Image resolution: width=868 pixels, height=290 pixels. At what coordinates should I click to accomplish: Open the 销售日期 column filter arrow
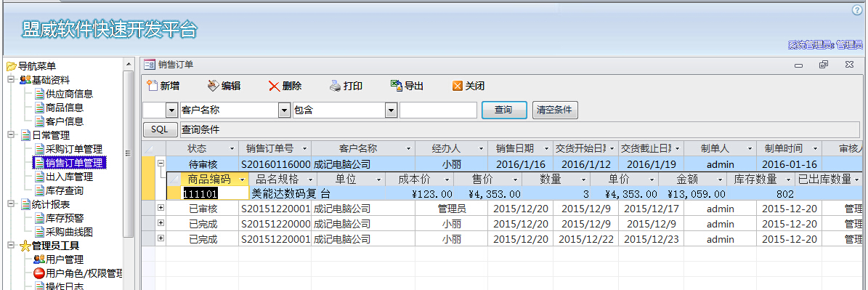(x=546, y=149)
